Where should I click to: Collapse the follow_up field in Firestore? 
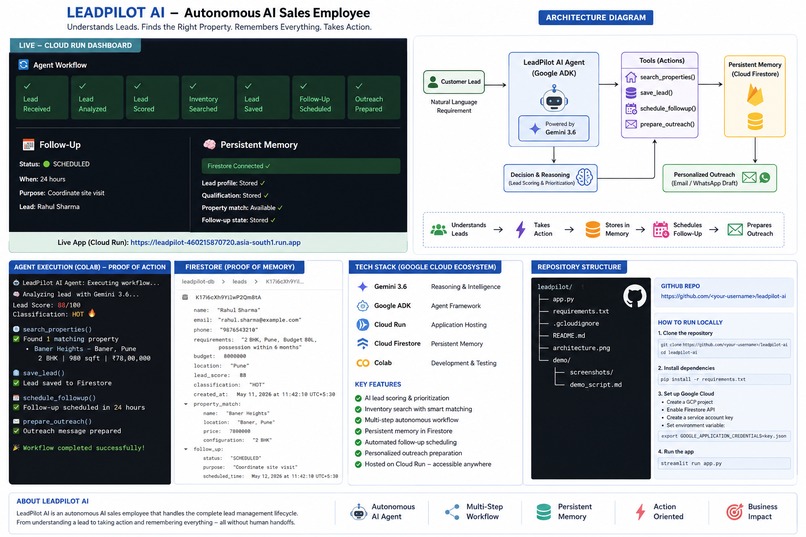click(x=186, y=449)
